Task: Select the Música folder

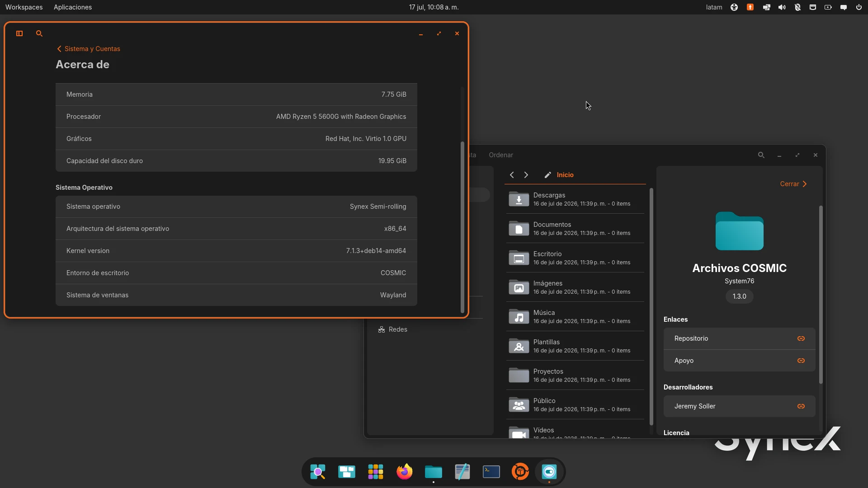Action: click(575, 317)
